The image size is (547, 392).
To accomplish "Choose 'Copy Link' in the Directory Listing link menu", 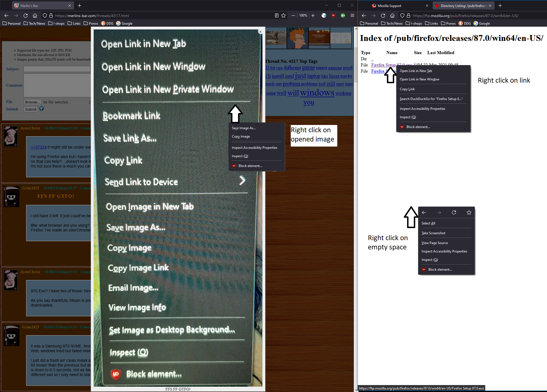I will coord(433,89).
